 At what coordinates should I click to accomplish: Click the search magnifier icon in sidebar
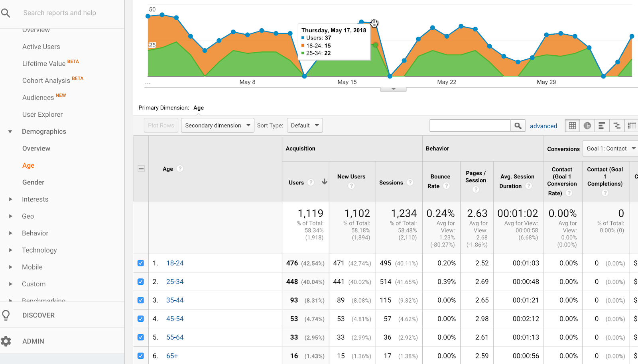point(6,13)
